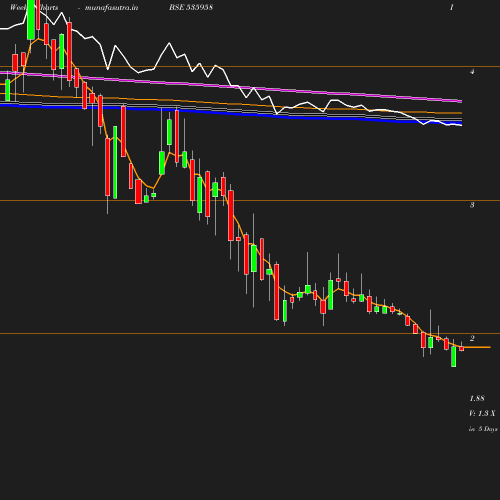Click the last price value '1.88'
500x500 pixels.
click(477, 398)
